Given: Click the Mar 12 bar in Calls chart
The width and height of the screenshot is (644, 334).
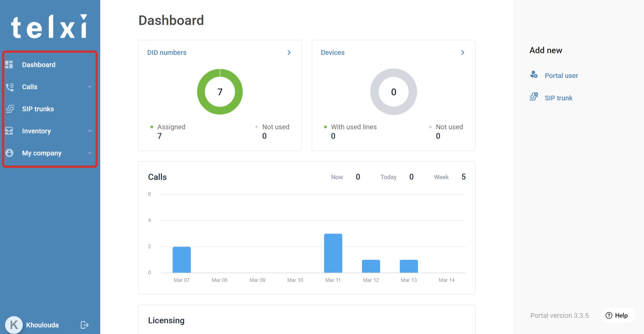Looking at the screenshot, I should 371,266.
